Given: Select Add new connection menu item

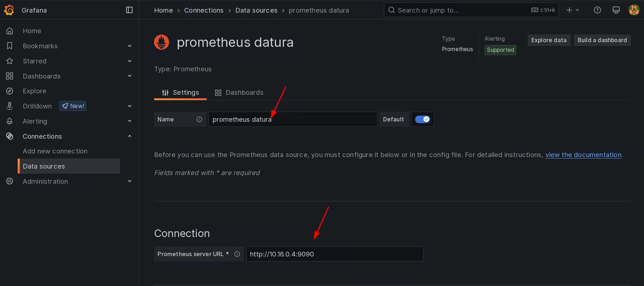Looking at the screenshot, I should [55, 151].
